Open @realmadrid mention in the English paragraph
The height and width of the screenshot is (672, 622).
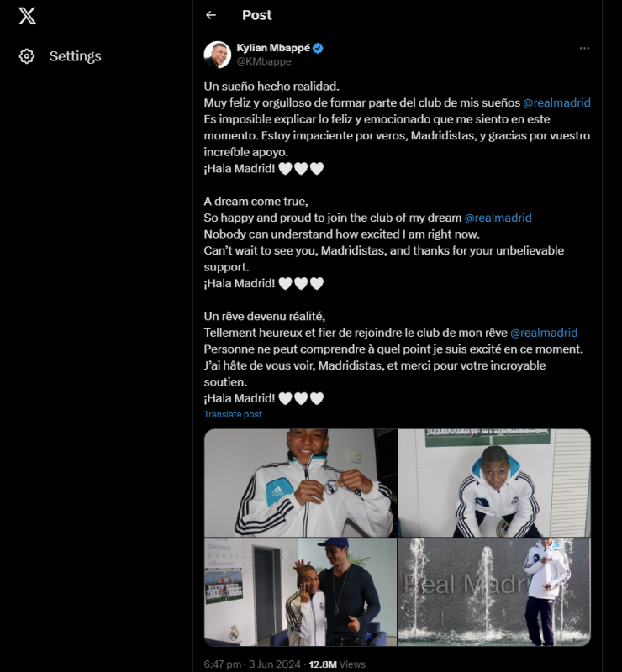pyautogui.click(x=498, y=218)
